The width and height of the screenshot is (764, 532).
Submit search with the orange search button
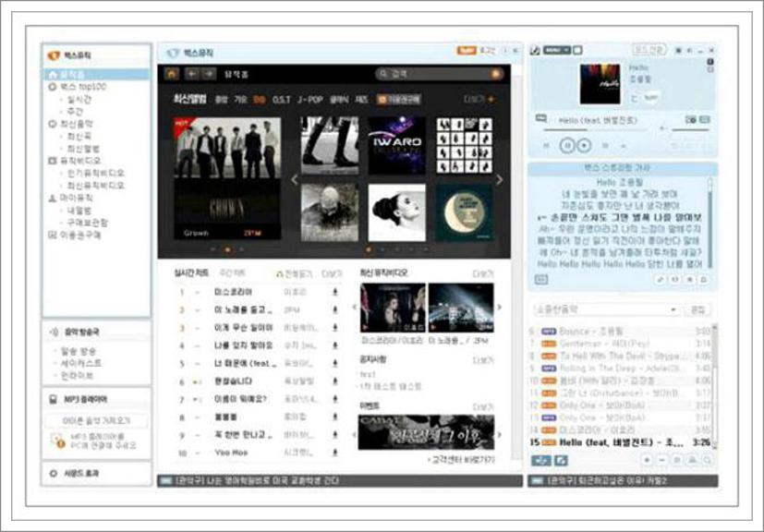pyautogui.click(x=495, y=74)
